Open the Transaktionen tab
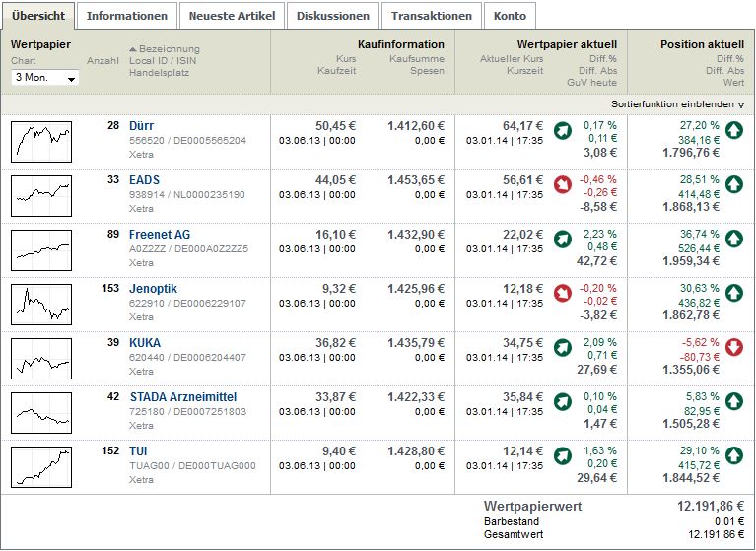The height and width of the screenshot is (551, 756). coord(433,16)
